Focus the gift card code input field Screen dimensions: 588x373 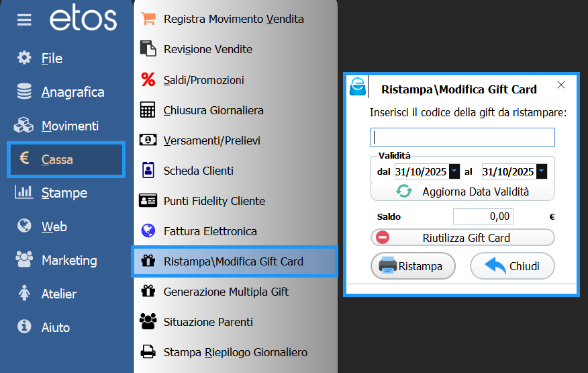click(462, 138)
